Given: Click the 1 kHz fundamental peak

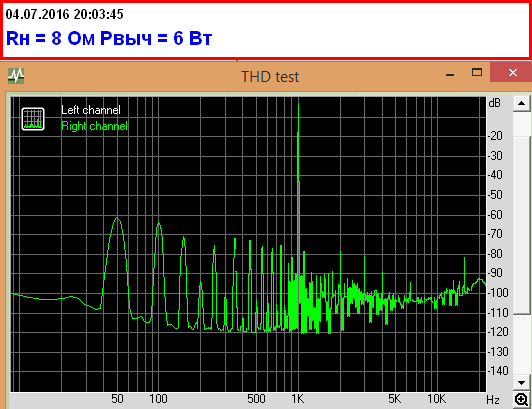Looking at the screenshot, I should click(298, 105).
